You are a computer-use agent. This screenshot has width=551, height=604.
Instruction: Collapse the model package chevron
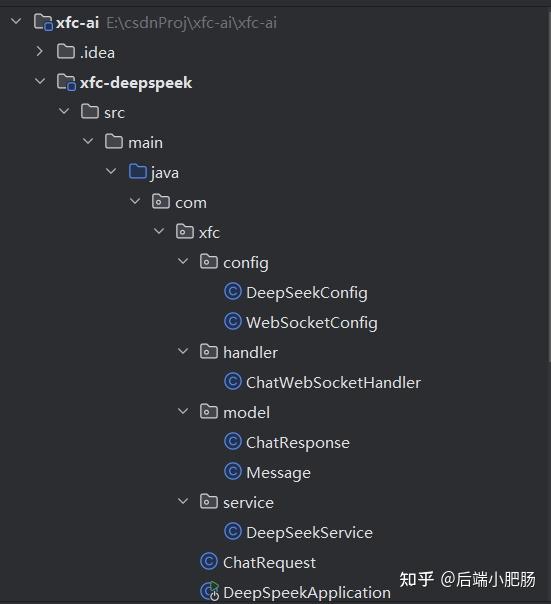pyautogui.click(x=183, y=411)
